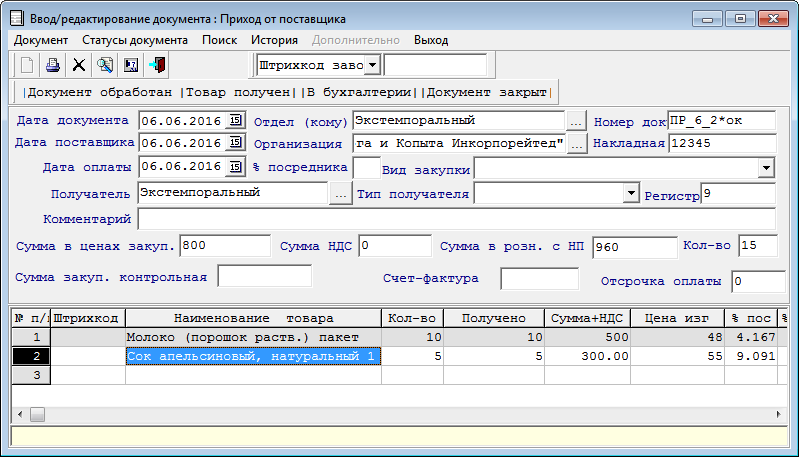Open the disabled Дополнительно menu
The width and height of the screenshot is (799, 457).
click(356, 40)
